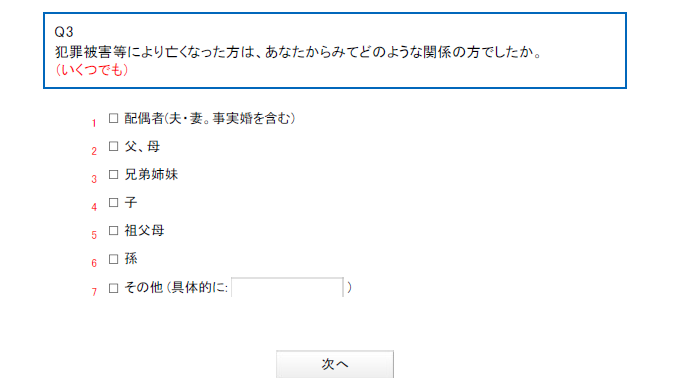This screenshot has width=677, height=387.
Task: Click the red number 1 marker
Action: (x=94, y=124)
